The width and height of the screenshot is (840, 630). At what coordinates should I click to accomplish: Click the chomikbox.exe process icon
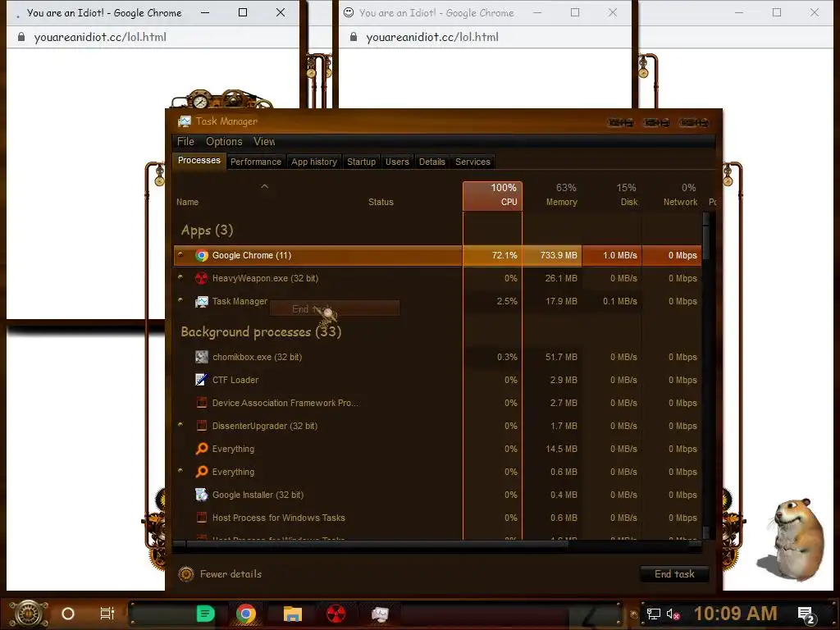click(202, 357)
